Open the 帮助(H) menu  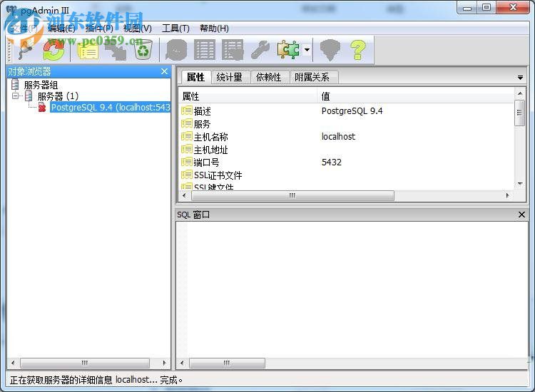pyautogui.click(x=214, y=29)
